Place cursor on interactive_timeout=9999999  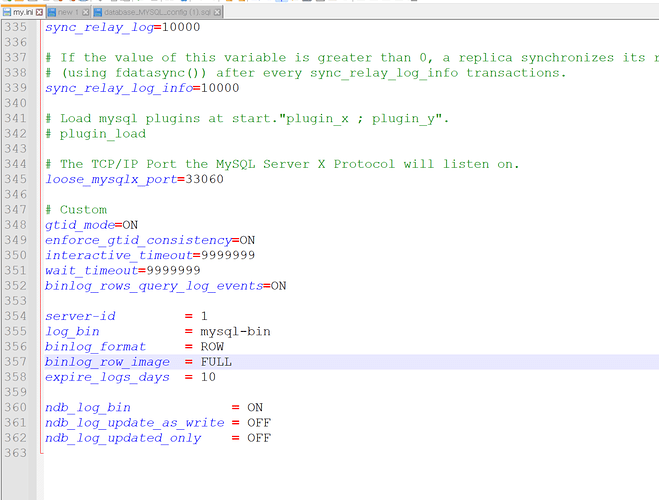coord(150,255)
